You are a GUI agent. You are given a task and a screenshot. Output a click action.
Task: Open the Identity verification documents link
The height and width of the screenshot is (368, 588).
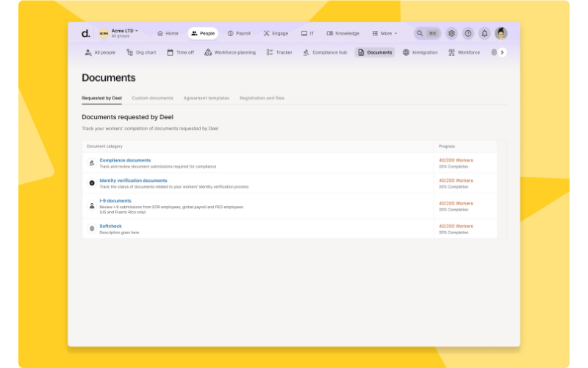click(133, 180)
